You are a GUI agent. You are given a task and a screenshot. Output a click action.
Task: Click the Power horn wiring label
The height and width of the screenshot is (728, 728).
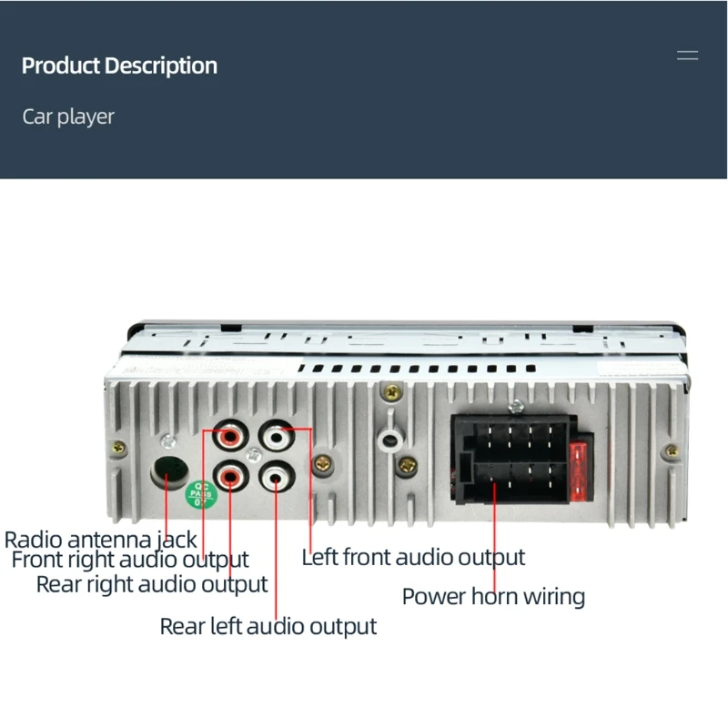click(493, 597)
